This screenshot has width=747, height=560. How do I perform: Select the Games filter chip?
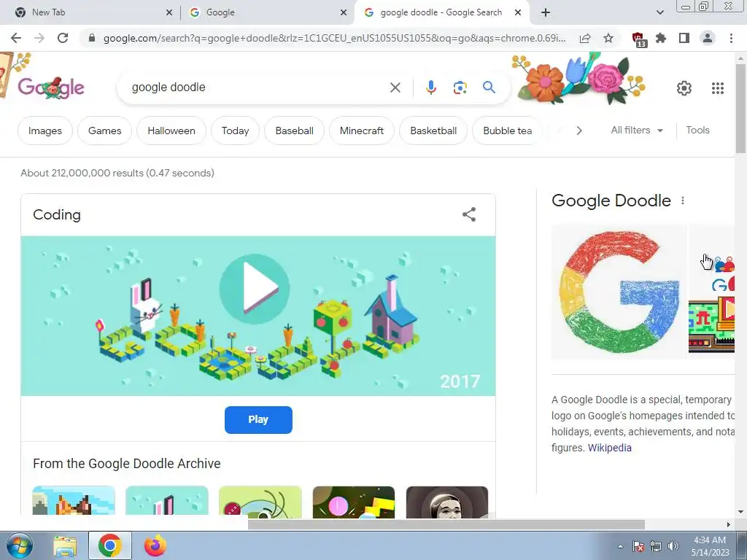[105, 131]
